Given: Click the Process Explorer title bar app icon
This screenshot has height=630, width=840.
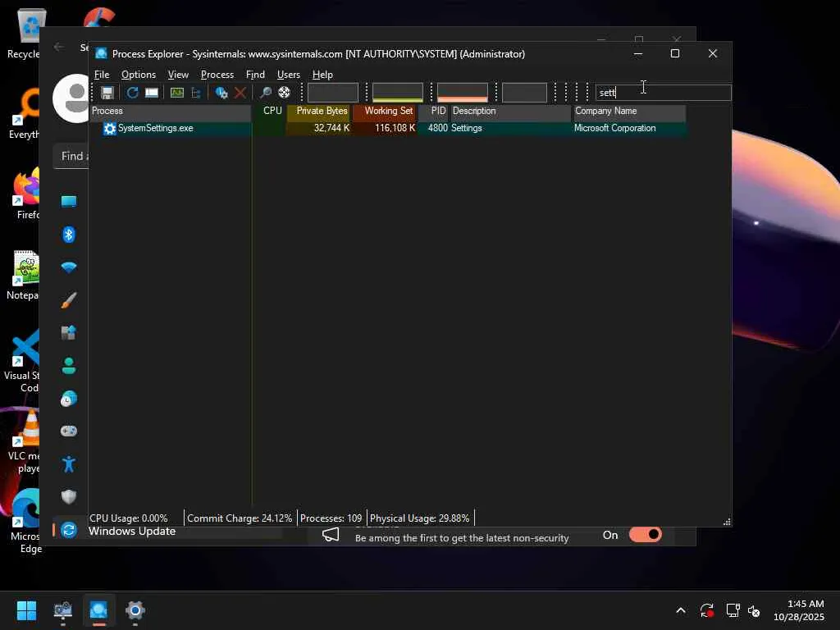Looking at the screenshot, I should tap(101, 53).
